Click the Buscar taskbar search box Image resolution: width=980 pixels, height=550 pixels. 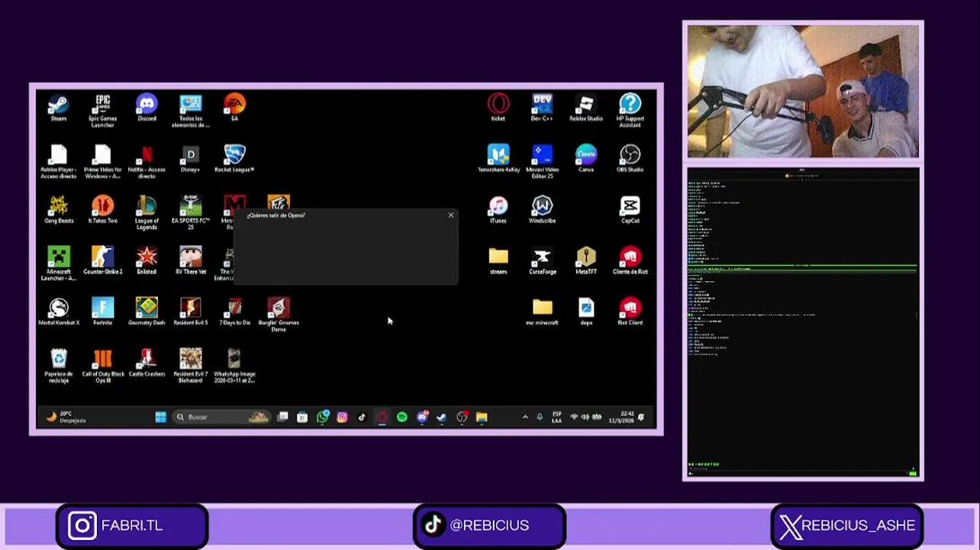tap(221, 417)
